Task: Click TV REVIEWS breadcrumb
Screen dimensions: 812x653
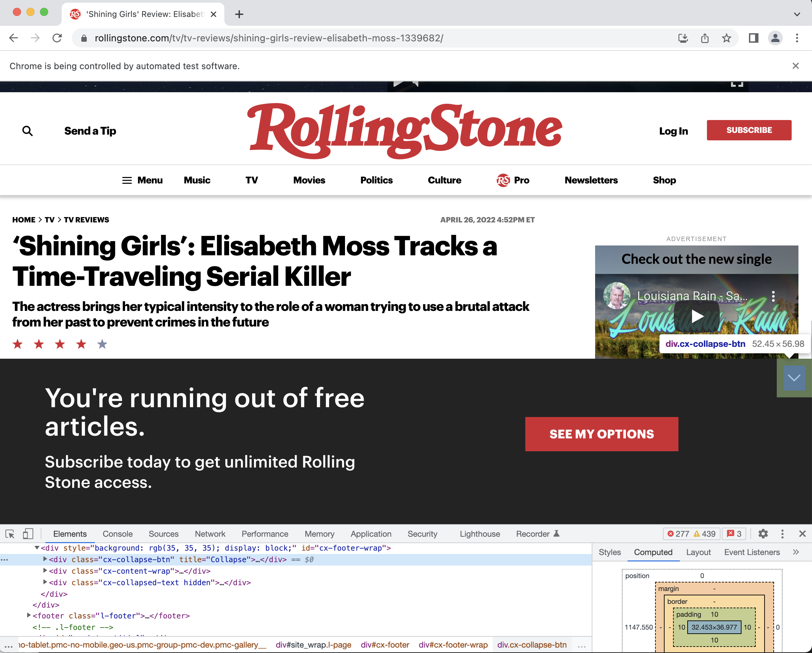Action: coord(86,220)
